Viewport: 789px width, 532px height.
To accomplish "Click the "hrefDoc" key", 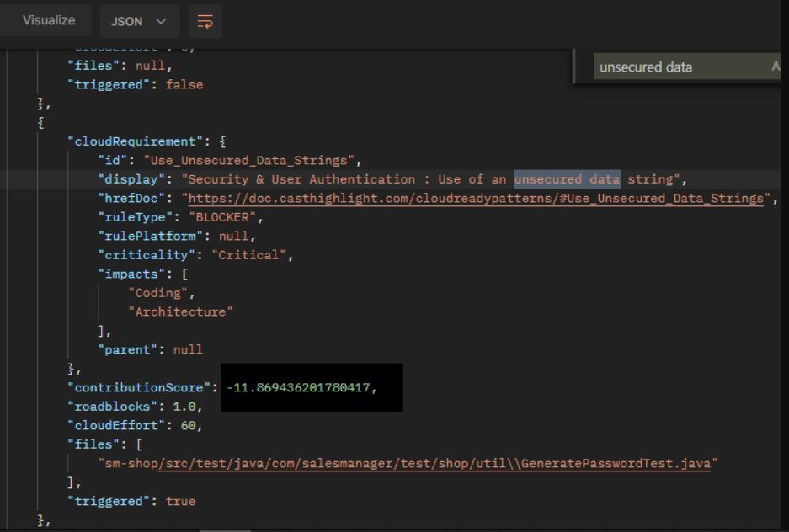I will pyautogui.click(x=131, y=198).
